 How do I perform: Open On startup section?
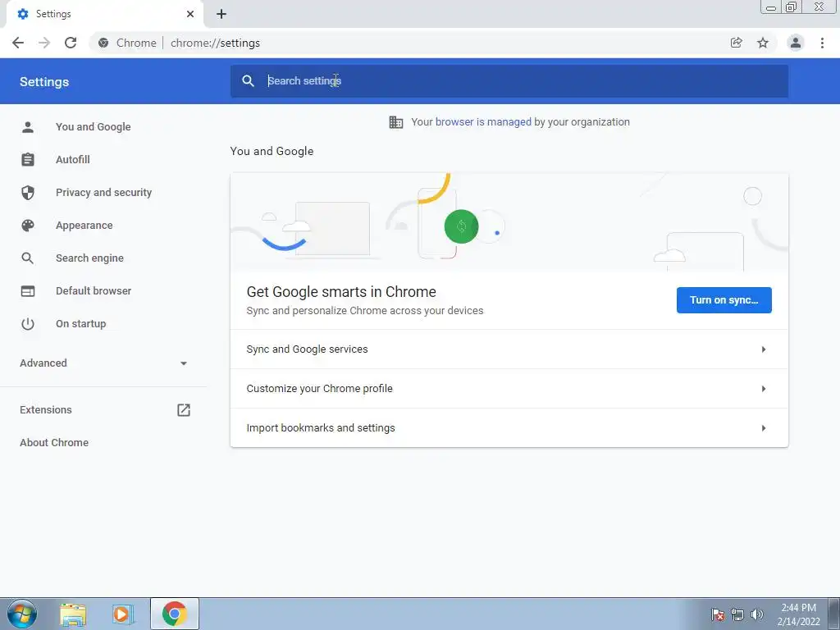click(x=81, y=323)
